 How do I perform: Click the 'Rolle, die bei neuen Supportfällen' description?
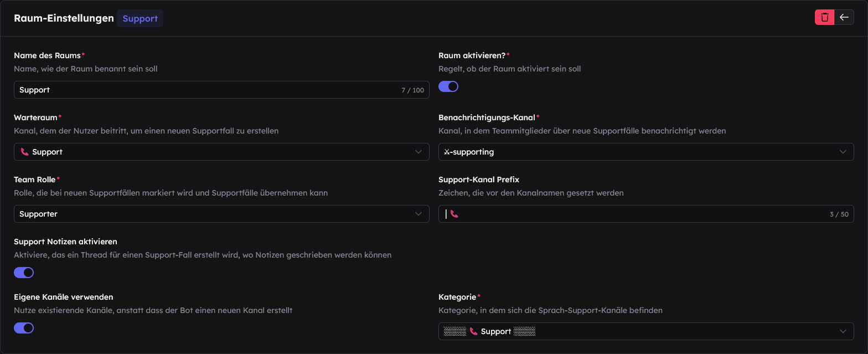click(x=171, y=193)
